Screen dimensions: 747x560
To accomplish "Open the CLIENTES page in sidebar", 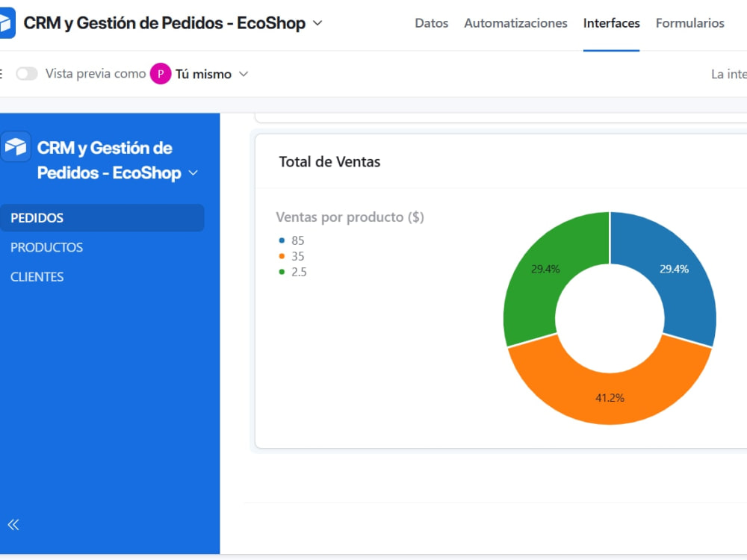I will [x=37, y=277].
